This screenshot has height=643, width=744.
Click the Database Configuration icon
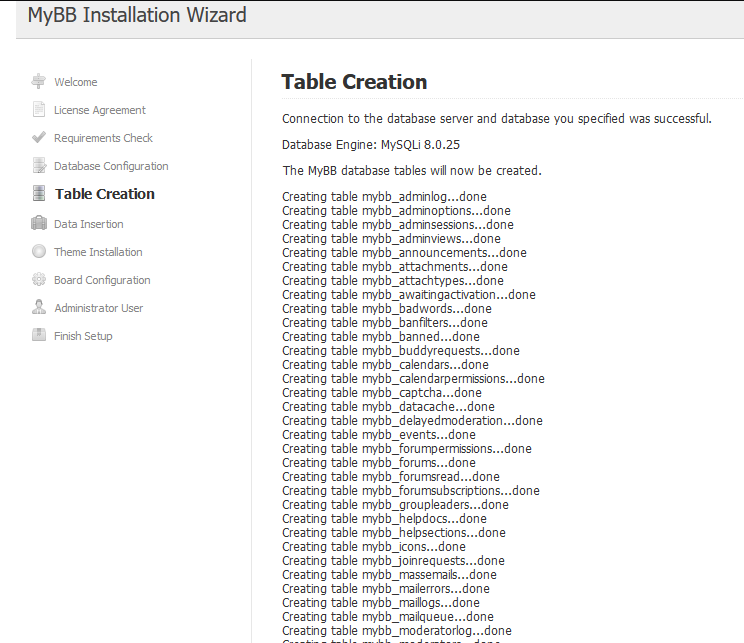(x=39, y=166)
